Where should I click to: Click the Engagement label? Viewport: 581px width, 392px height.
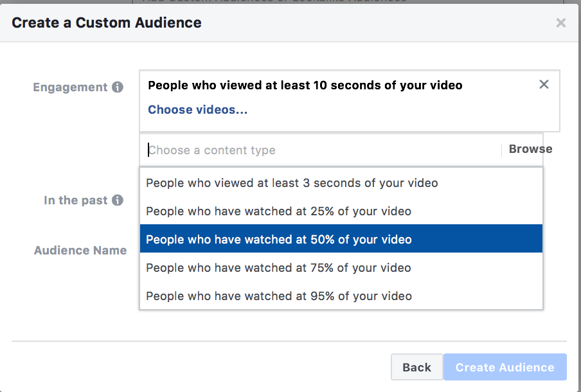point(71,87)
